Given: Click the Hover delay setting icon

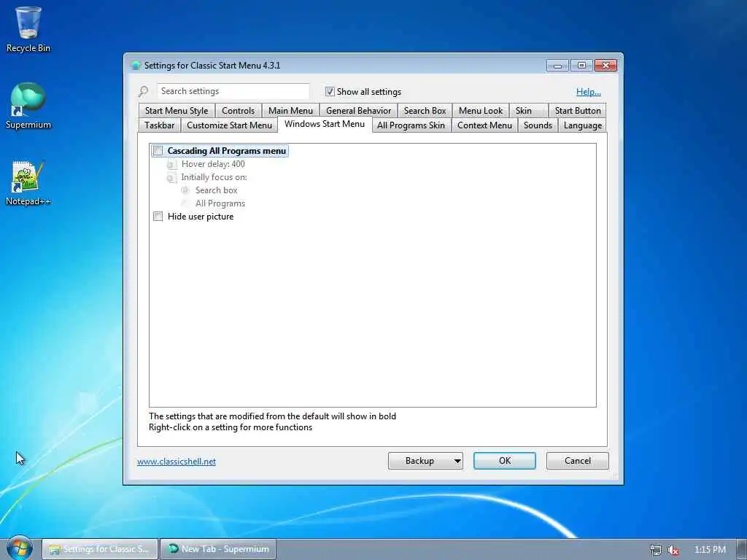Looking at the screenshot, I should click(171, 164).
